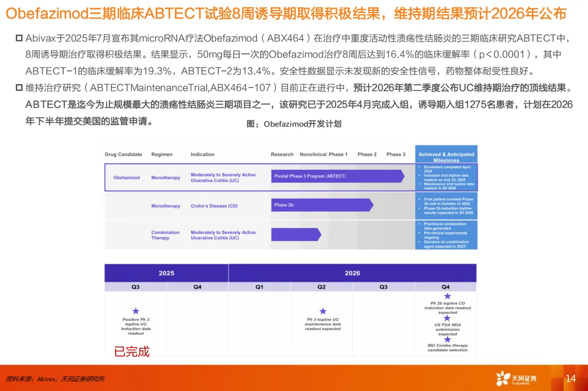Click the 2025 year header in the timeline
This screenshot has width=588, height=391.
[167, 273]
